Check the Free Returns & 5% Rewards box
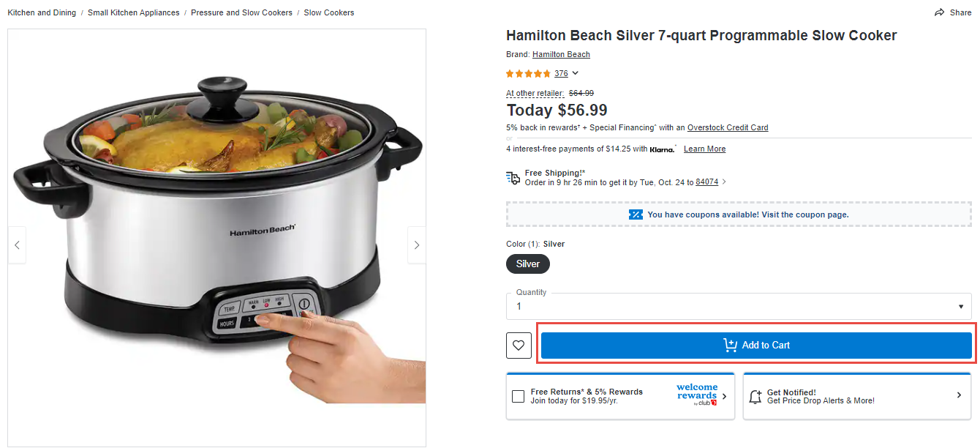The image size is (980, 448). click(518, 396)
